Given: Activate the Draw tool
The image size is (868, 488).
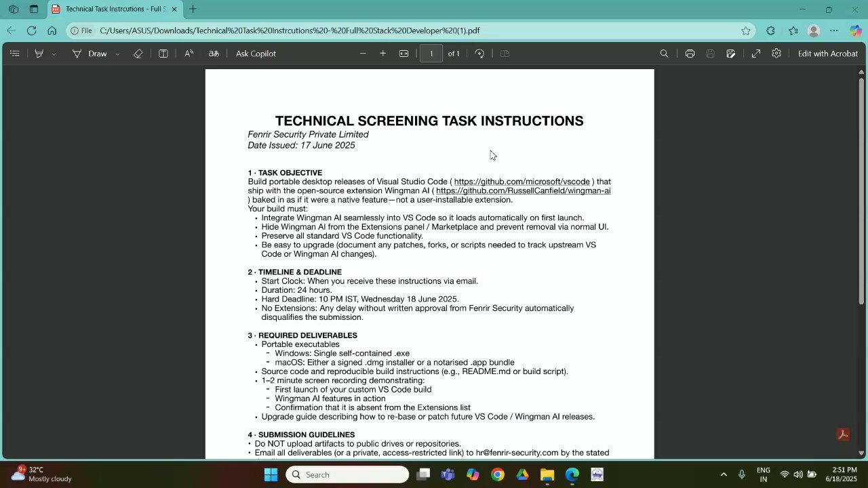Looking at the screenshot, I should tap(90, 54).
